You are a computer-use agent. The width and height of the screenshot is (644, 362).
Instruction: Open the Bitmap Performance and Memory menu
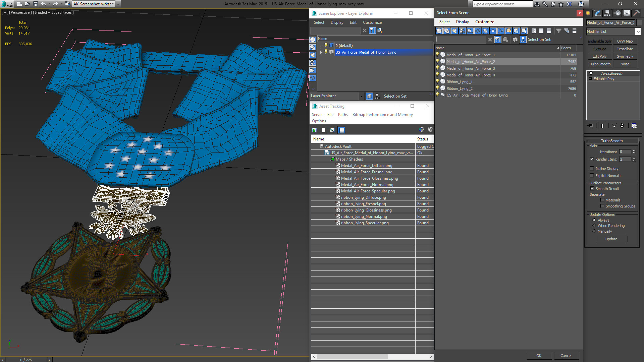pos(382,115)
